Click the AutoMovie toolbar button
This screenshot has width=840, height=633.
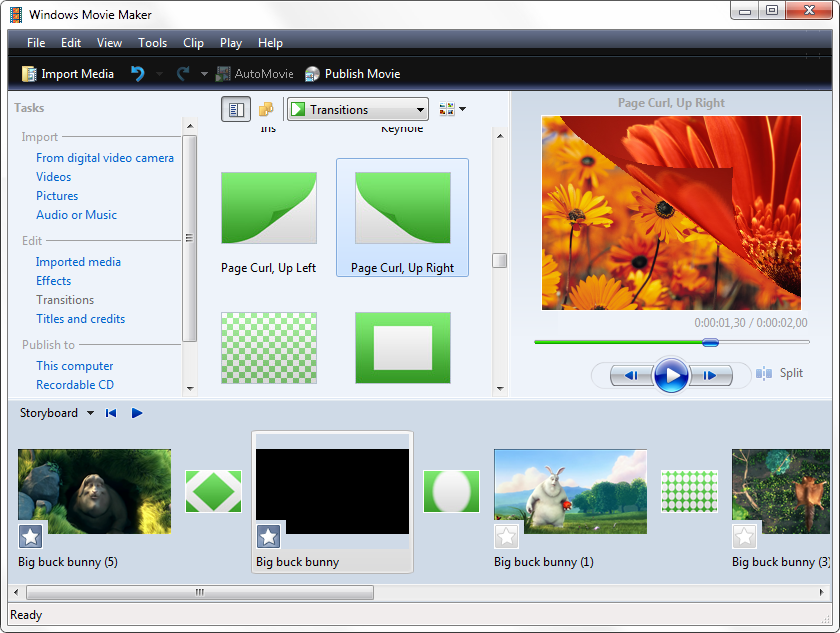click(254, 74)
